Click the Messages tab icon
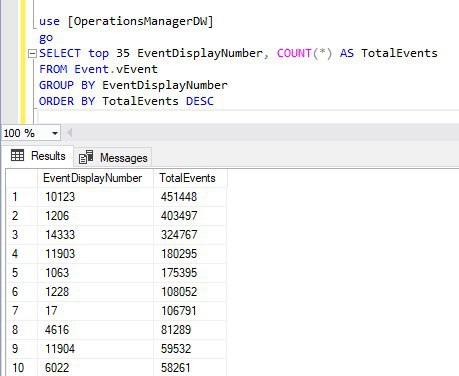The width and height of the screenshot is (459, 376). coord(86,157)
